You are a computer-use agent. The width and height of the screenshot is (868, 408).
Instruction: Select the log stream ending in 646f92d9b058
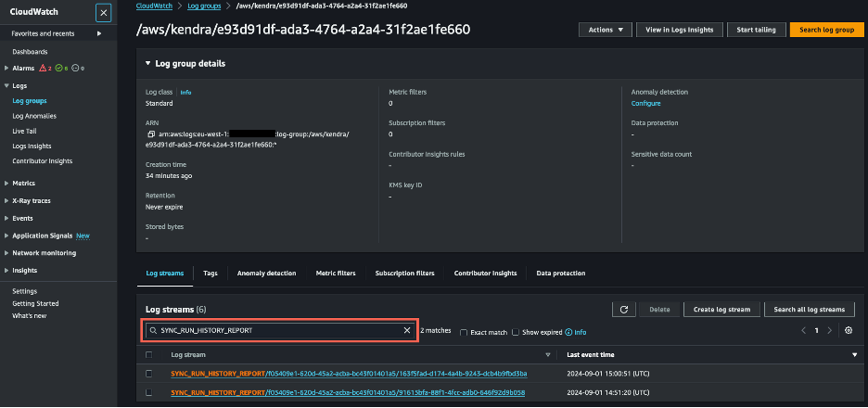tap(148, 392)
